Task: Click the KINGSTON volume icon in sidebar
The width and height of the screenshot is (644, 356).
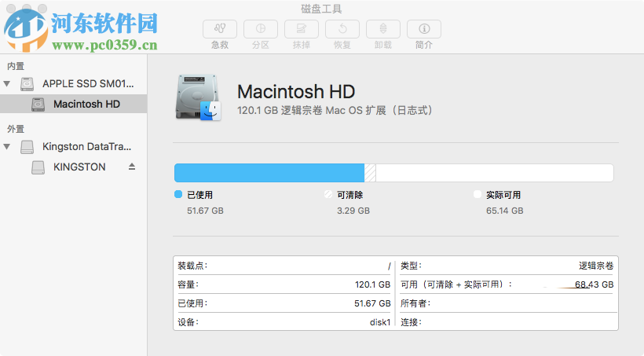Action: click(x=38, y=167)
